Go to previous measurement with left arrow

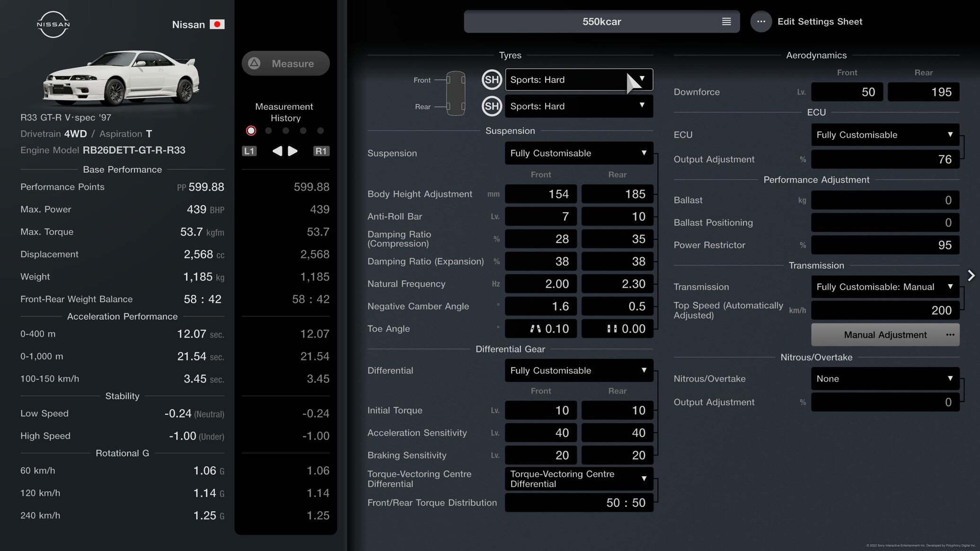[277, 151]
